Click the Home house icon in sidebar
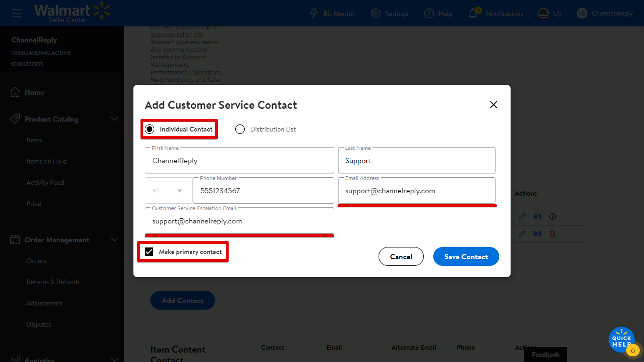The image size is (644, 362). click(x=15, y=92)
